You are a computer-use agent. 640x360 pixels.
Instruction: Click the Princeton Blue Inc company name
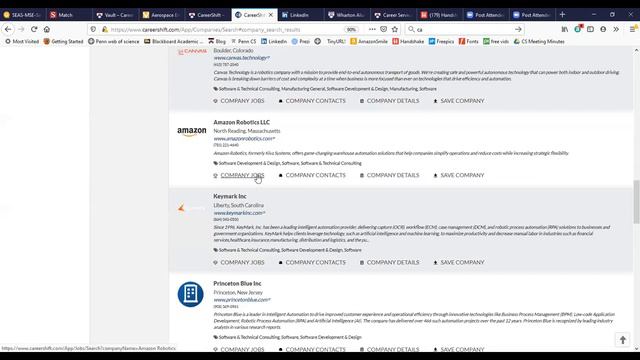point(237,283)
